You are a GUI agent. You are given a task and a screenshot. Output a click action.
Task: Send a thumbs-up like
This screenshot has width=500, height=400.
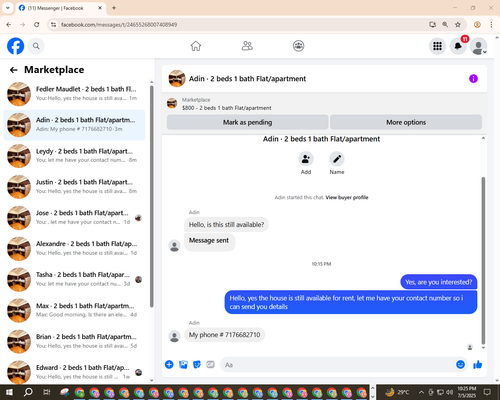pyautogui.click(x=478, y=364)
